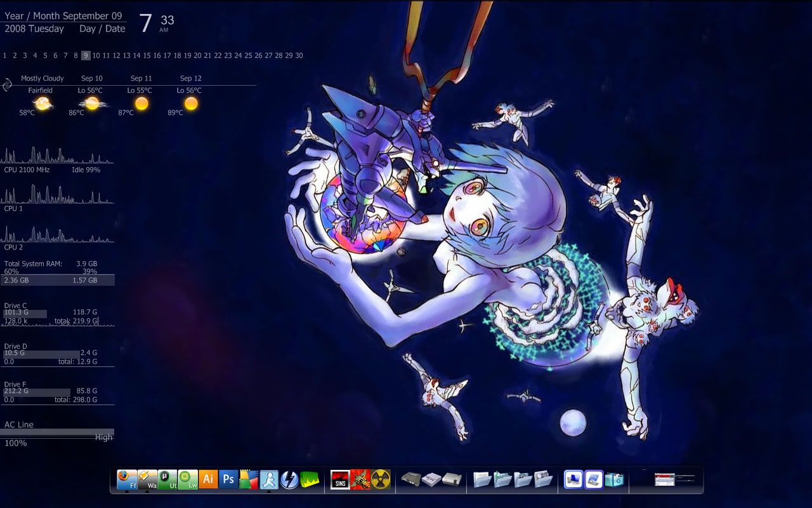Click 'Total System RAM:' label
The image size is (812, 508).
coord(33,264)
